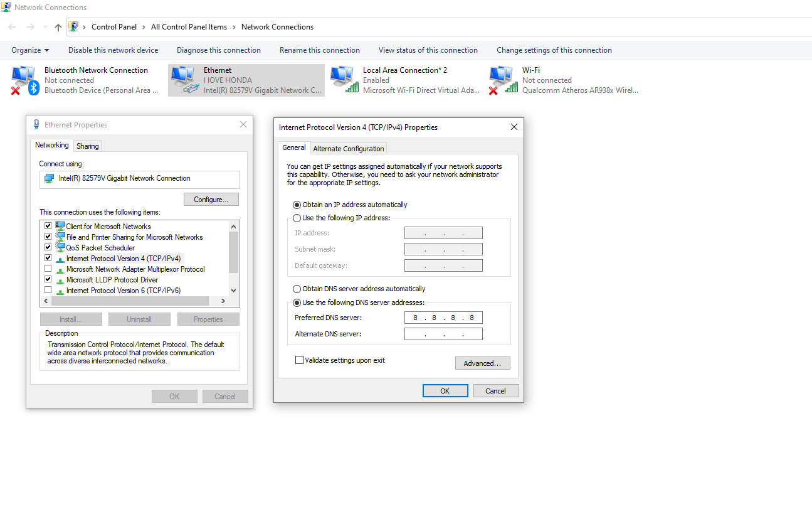Image resolution: width=812 pixels, height=514 pixels.
Task: Choose Use the following IP address
Action: pos(297,218)
